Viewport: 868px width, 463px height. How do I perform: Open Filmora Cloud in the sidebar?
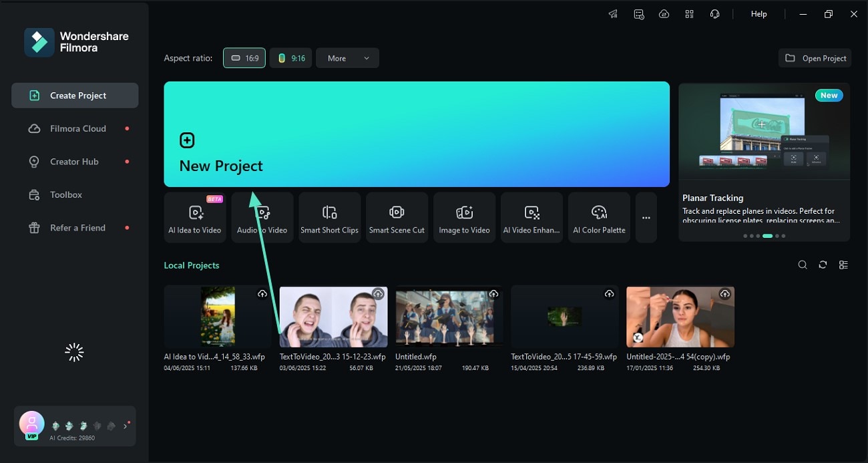tap(75, 128)
